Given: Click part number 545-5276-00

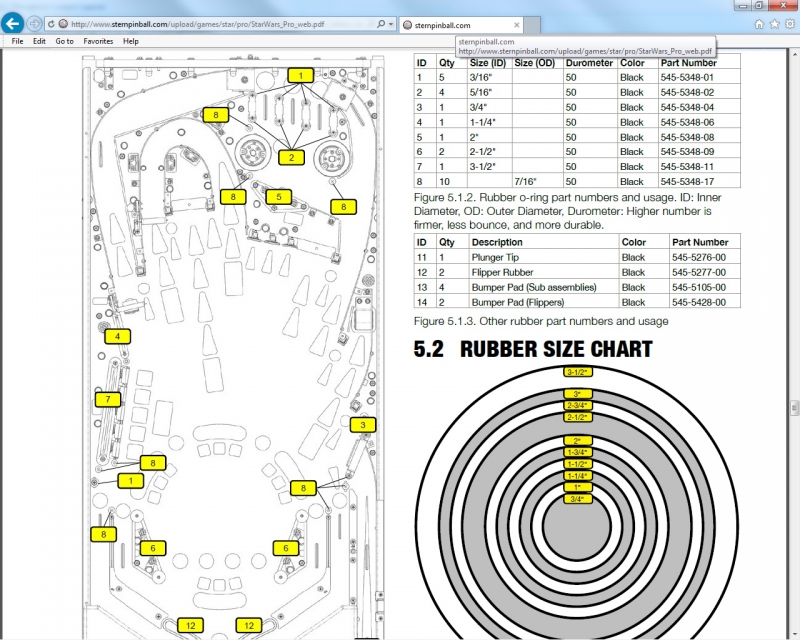Looking at the screenshot, I should tap(698, 257).
